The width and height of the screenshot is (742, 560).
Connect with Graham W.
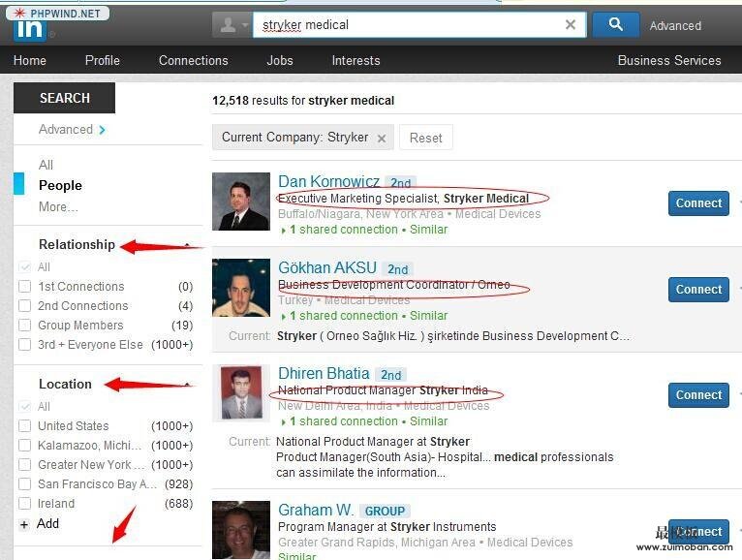(698, 532)
